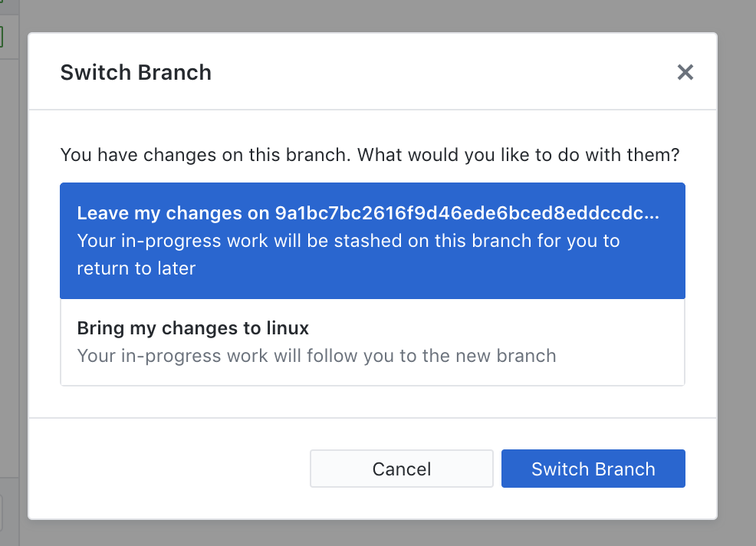Viewport: 756px width, 546px height.
Task: Toggle selection to the unselected linux option card
Action: [x=372, y=341]
